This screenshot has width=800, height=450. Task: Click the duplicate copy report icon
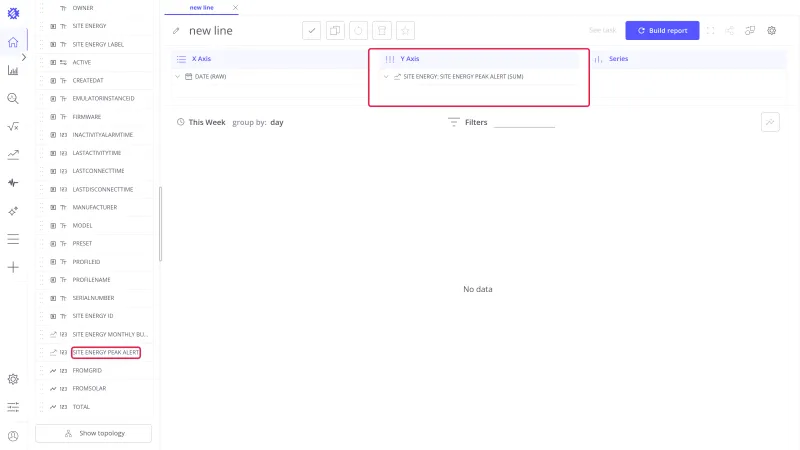click(x=335, y=31)
